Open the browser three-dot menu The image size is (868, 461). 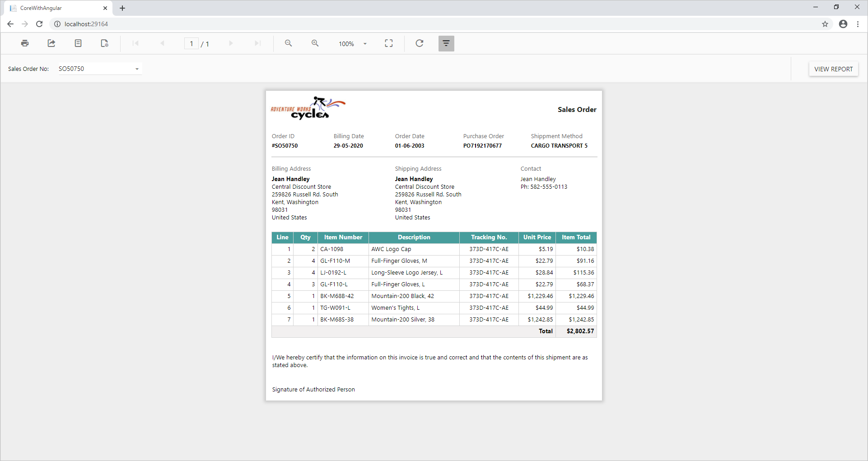[858, 24]
